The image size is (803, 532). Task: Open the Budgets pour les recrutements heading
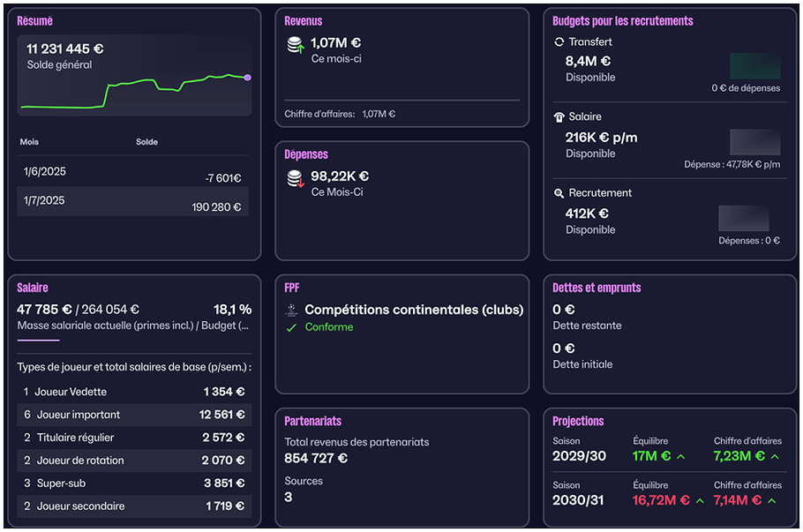pyautogui.click(x=622, y=20)
